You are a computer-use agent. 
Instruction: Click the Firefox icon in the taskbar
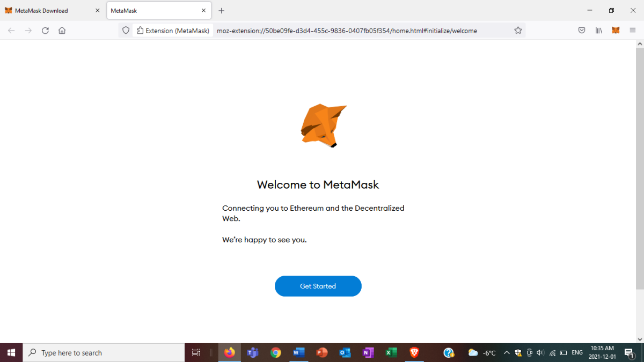(230, 353)
